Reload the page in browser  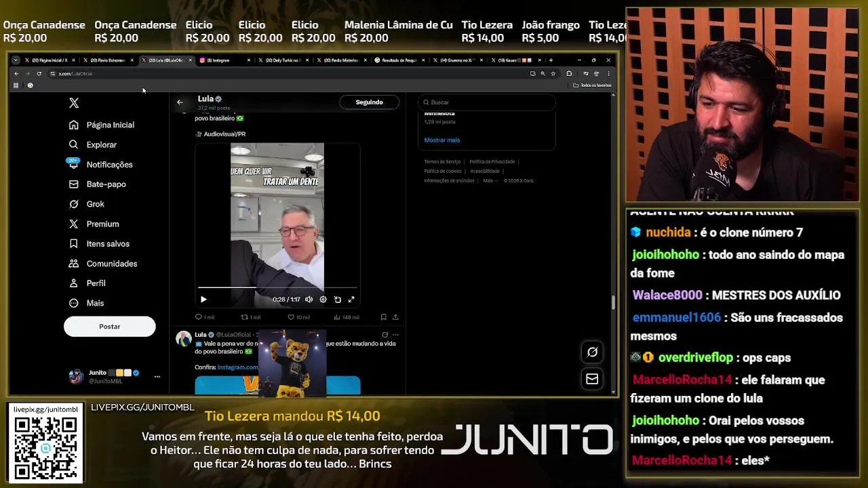(x=39, y=73)
